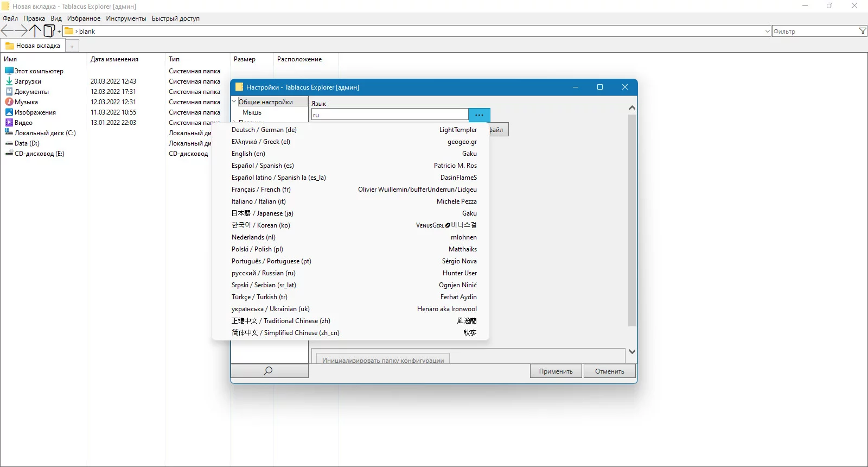The height and width of the screenshot is (467, 868).
Task: Click the Фильтр input field
Action: 815,31
